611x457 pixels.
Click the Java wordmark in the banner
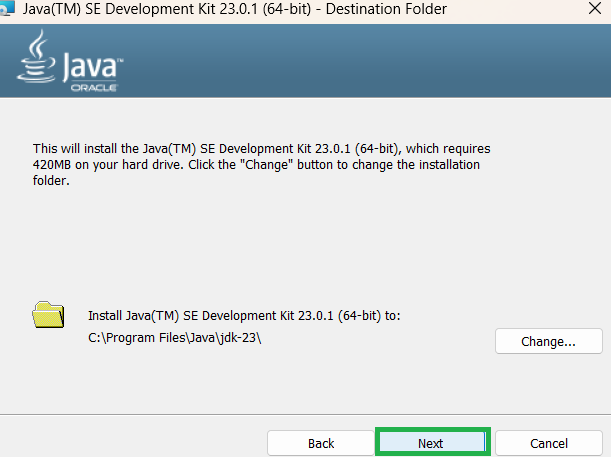92,69
